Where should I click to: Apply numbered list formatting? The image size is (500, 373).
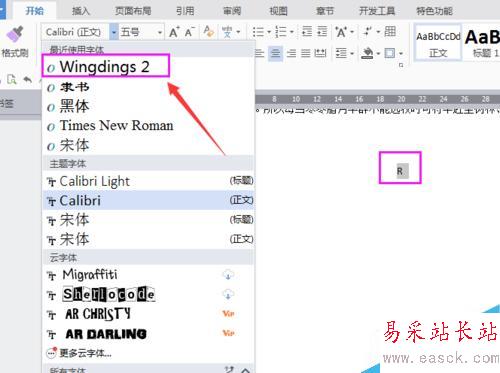(x=281, y=32)
